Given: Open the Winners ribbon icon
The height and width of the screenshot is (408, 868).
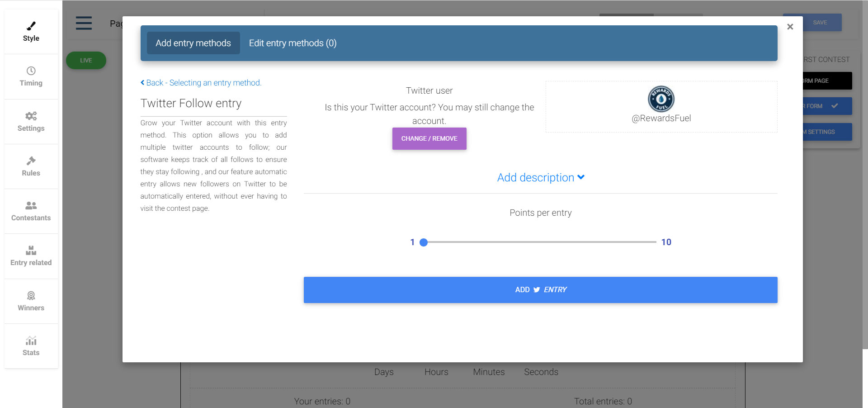Looking at the screenshot, I should (x=31, y=295).
